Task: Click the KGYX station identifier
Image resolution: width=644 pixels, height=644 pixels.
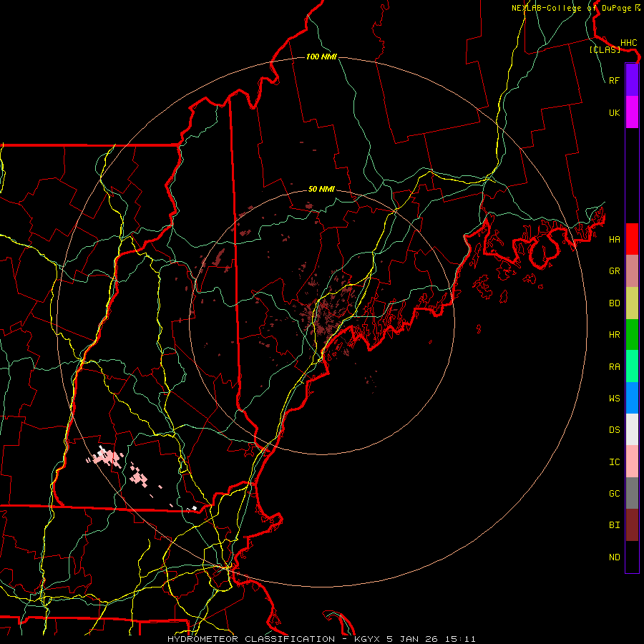Action: point(367,639)
